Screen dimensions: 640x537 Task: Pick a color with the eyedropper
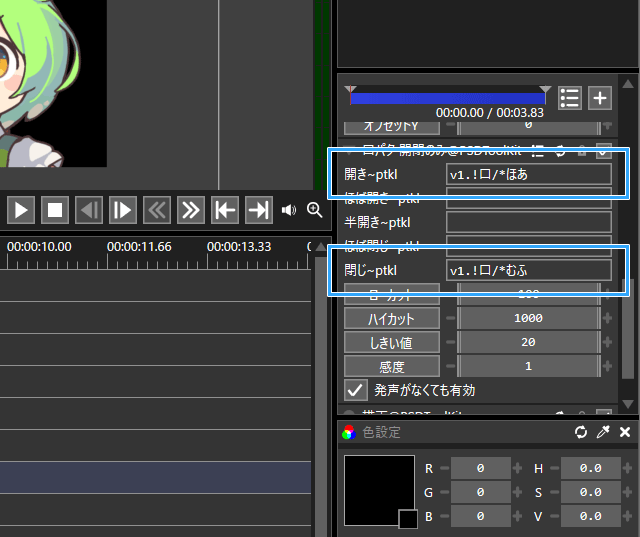coord(603,432)
